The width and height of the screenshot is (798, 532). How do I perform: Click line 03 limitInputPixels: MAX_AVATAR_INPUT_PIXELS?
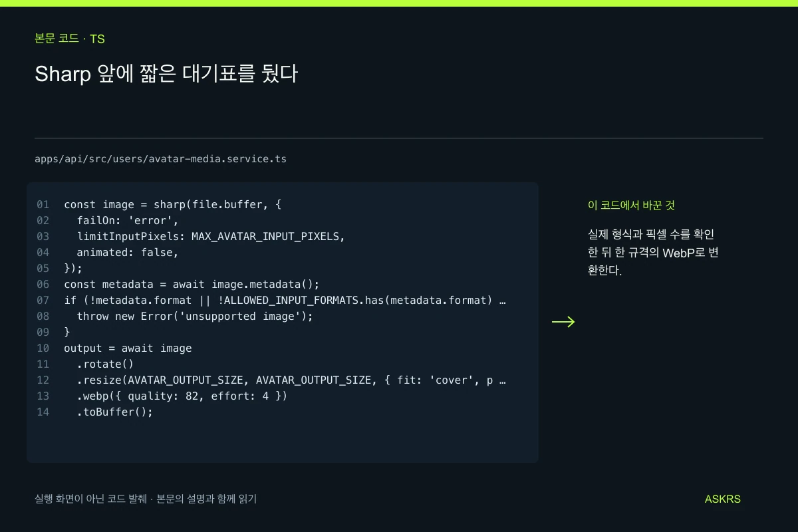[x=211, y=236]
